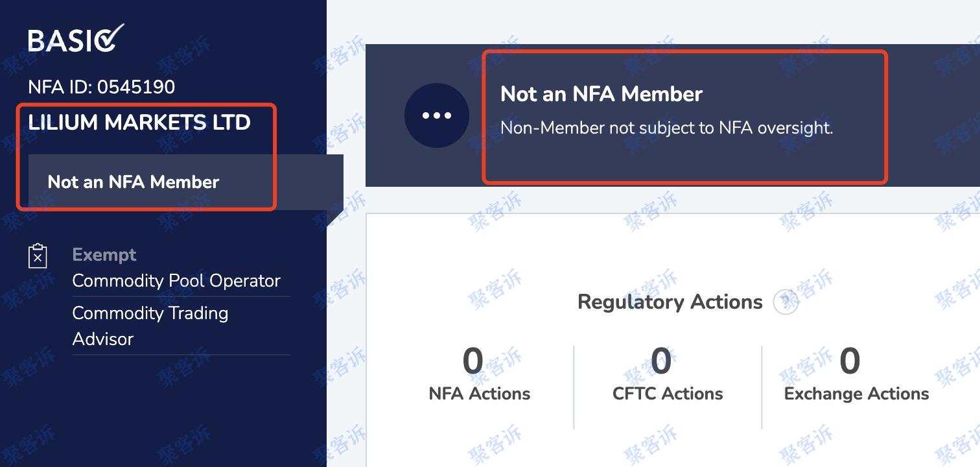Click the Exchange Actions count
Viewport: 980px width, 467px height.
click(x=850, y=361)
